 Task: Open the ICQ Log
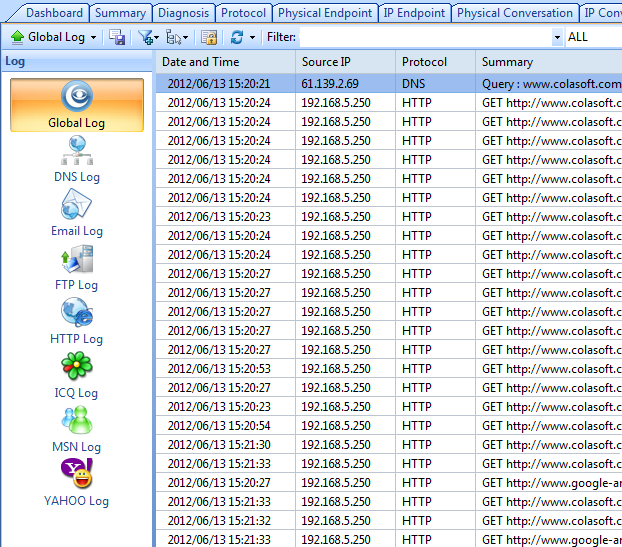77,376
